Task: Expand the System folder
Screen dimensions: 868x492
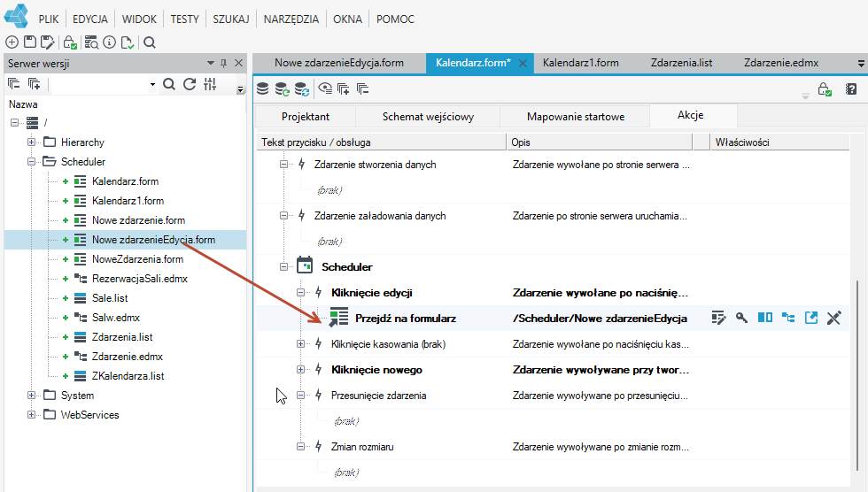Action: (x=32, y=396)
